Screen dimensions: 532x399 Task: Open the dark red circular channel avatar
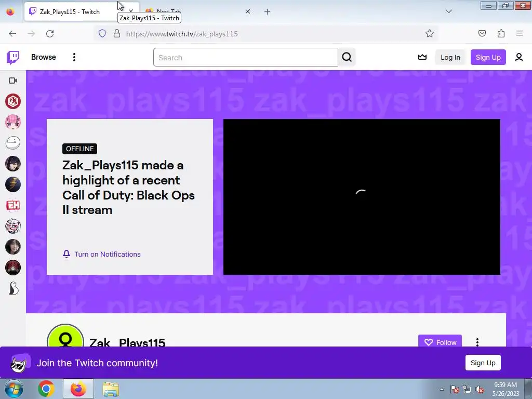coord(13,268)
